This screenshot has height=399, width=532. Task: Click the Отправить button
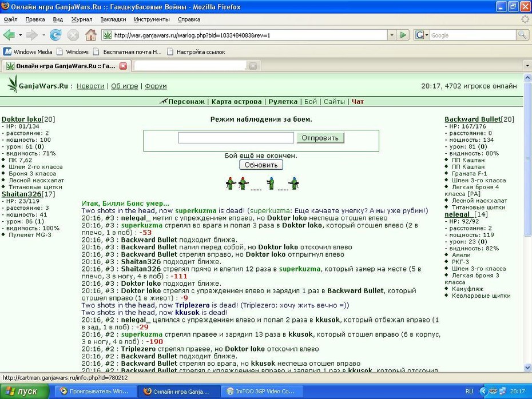[x=320, y=138]
